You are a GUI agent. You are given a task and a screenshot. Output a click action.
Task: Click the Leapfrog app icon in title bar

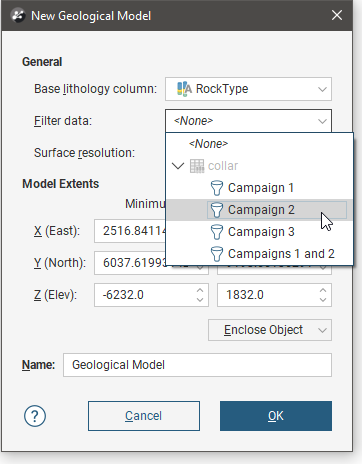pyautogui.click(x=18, y=15)
